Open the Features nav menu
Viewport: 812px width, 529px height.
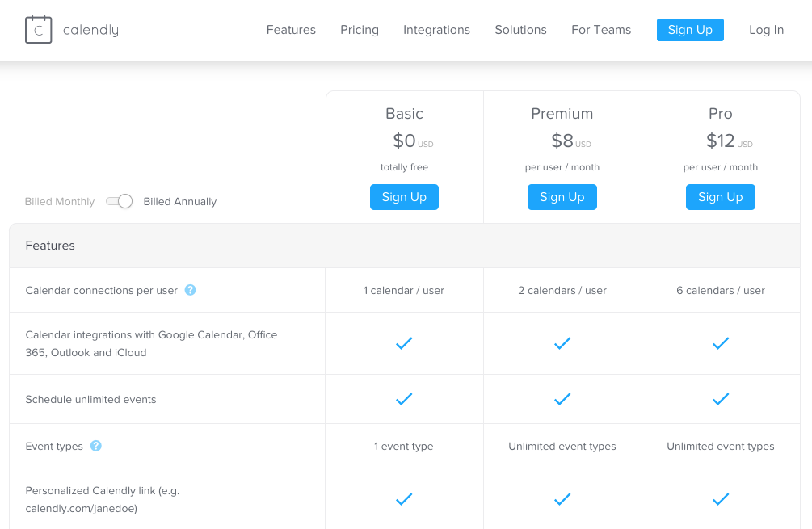291,30
